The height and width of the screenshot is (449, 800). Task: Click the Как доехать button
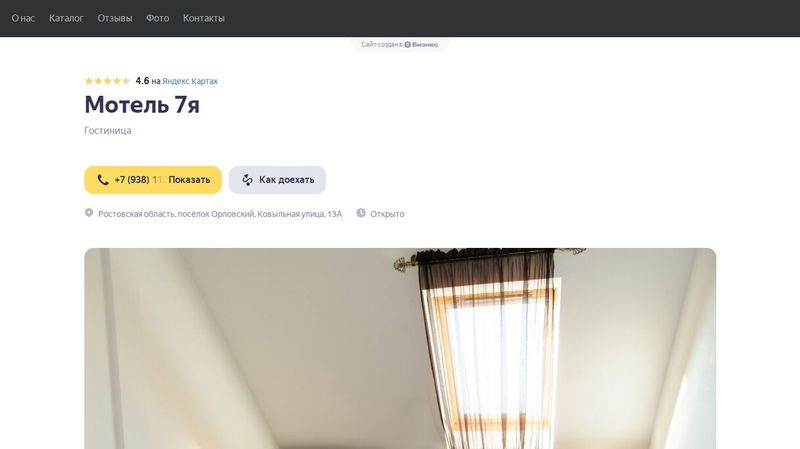[277, 180]
